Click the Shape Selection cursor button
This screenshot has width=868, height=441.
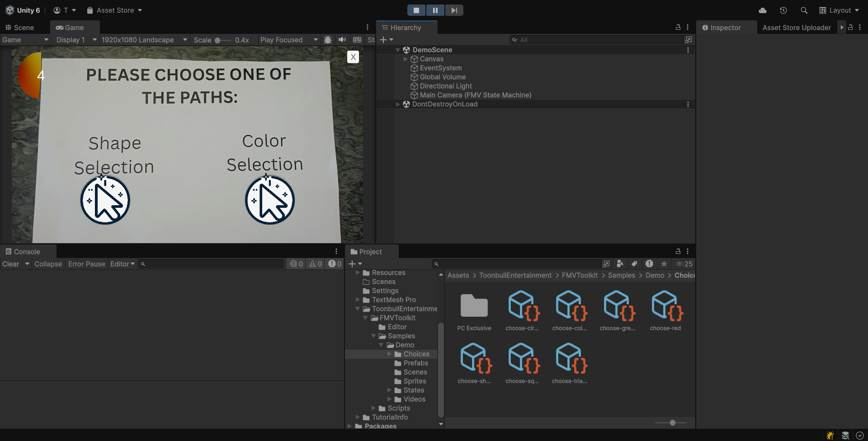click(x=105, y=200)
